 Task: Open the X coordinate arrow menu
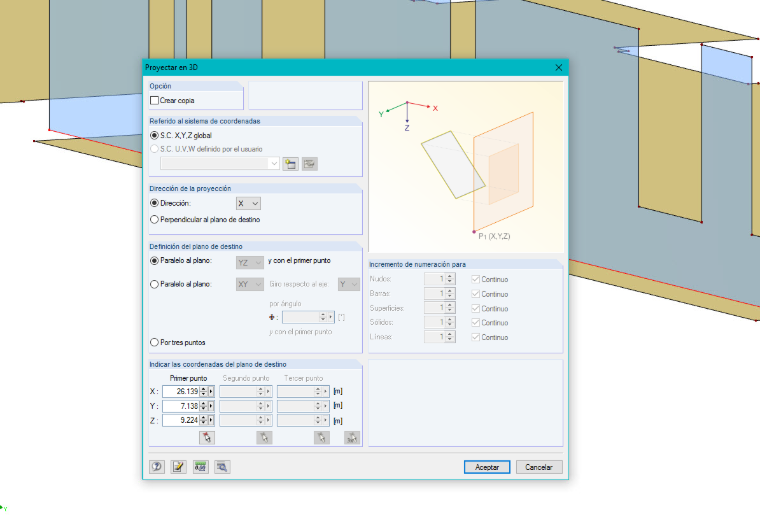point(211,391)
